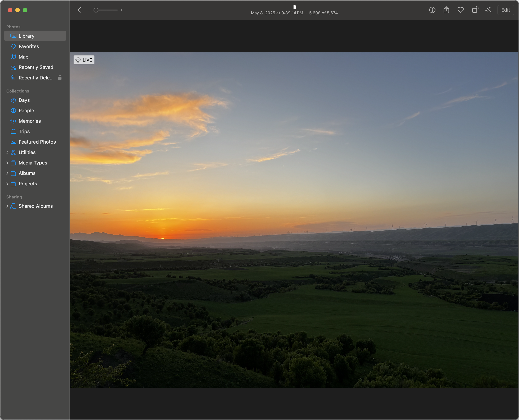Expand the Utilities section
This screenshot has height=420, width=519.
tap(7, 152)
